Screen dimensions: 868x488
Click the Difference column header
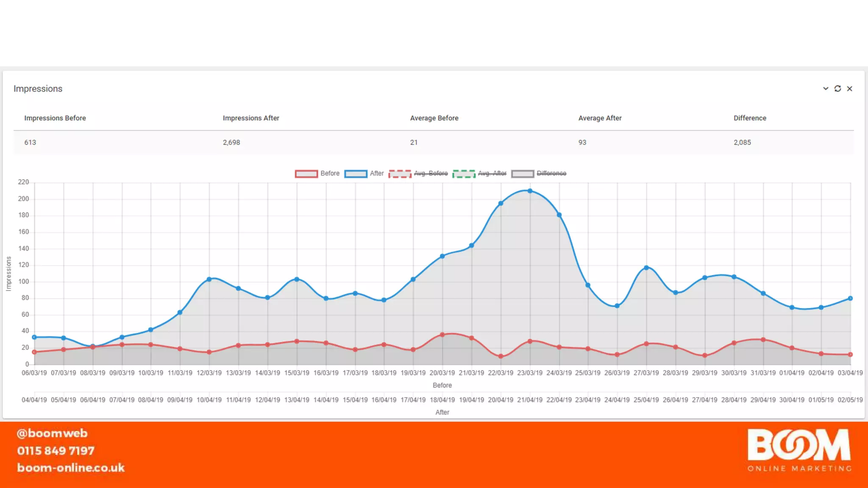pyautogui.click(x=750, y=118)
